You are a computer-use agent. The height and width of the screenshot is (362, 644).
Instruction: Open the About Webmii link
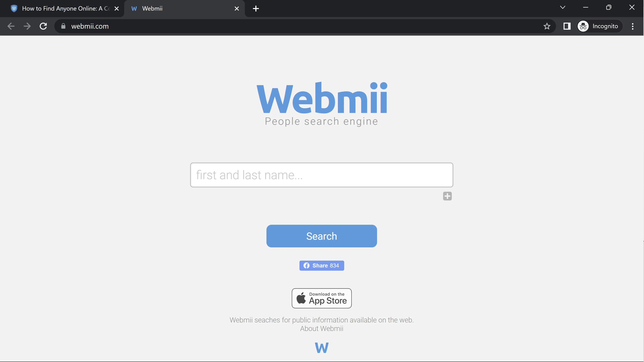point(322,328)
